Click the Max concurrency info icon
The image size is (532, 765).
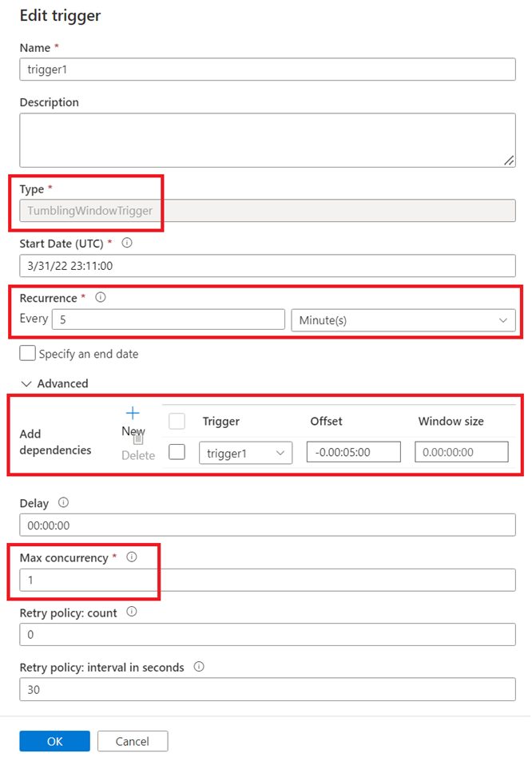(x=131, y=557)
